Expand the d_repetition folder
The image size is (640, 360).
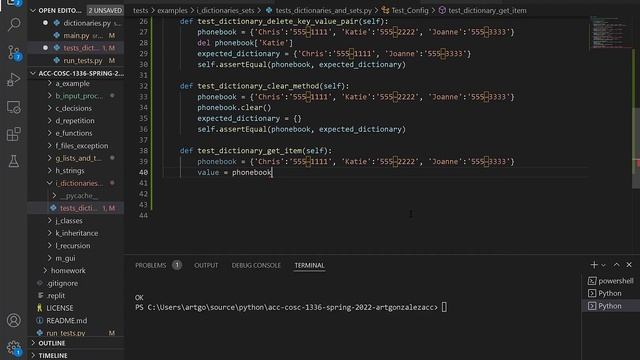pos(76,121)
